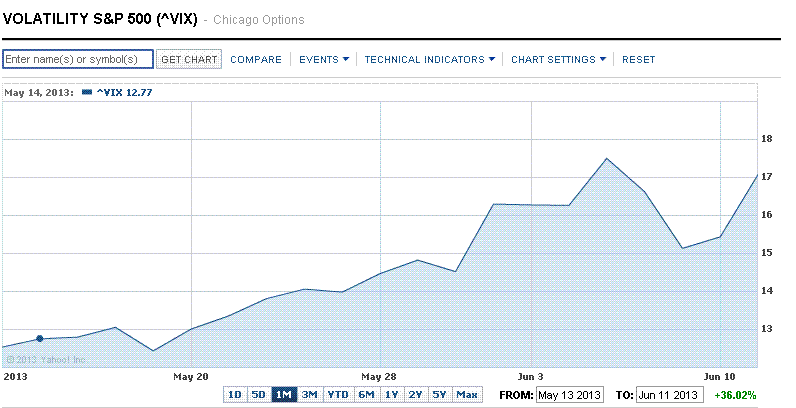Click the Jun 3 axis label
The width and height of the screenshot is (796, 408).
530,377
